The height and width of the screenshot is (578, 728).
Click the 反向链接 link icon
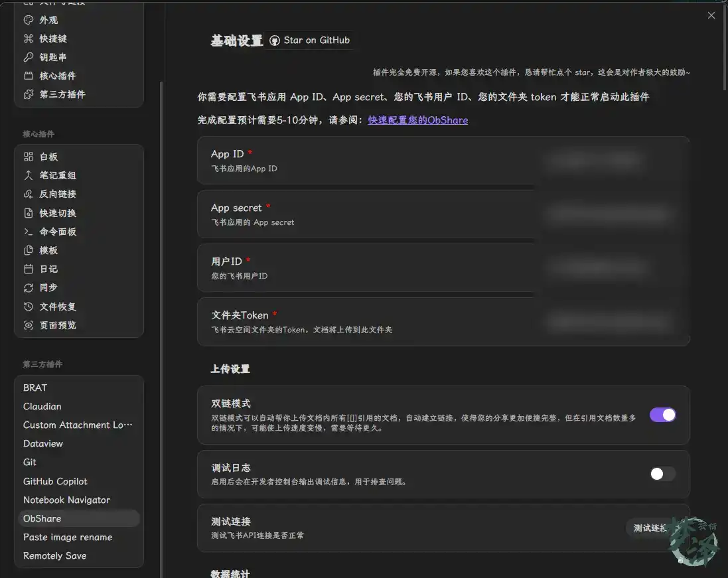[29, 194]
